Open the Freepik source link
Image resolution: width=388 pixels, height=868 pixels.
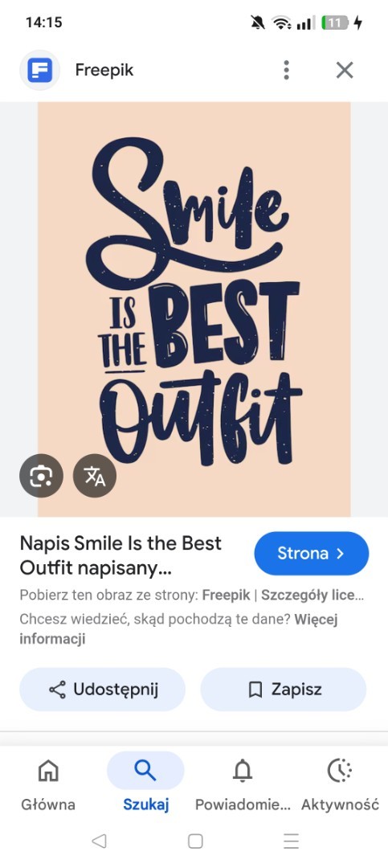[227, 595]
